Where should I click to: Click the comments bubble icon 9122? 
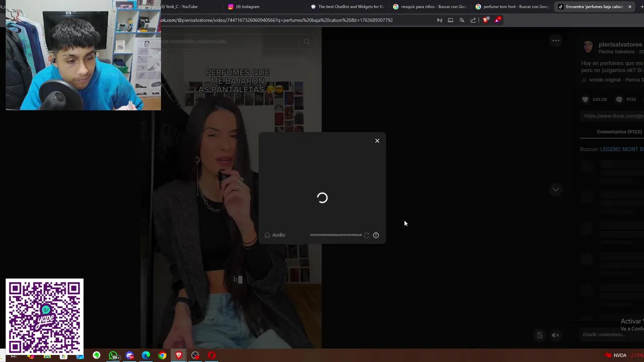coord(619,100)
